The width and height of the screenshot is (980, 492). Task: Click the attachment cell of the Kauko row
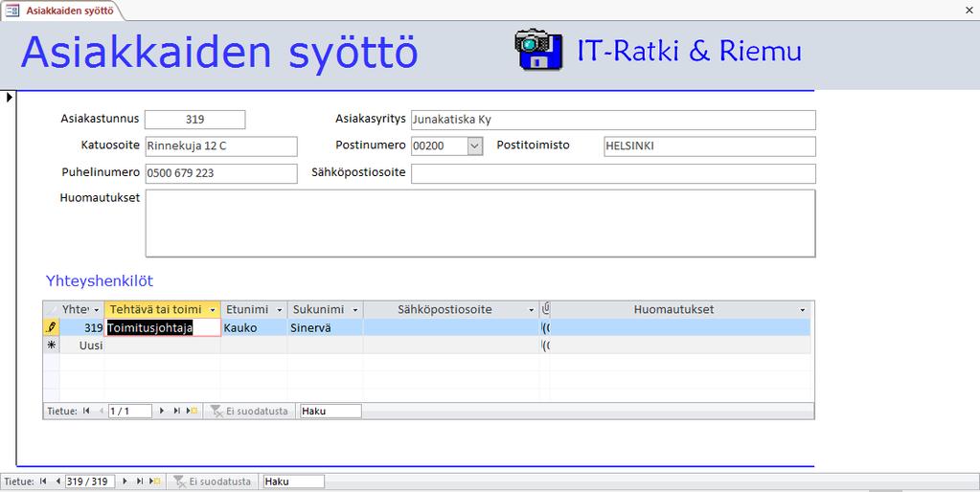click(545, 327)
